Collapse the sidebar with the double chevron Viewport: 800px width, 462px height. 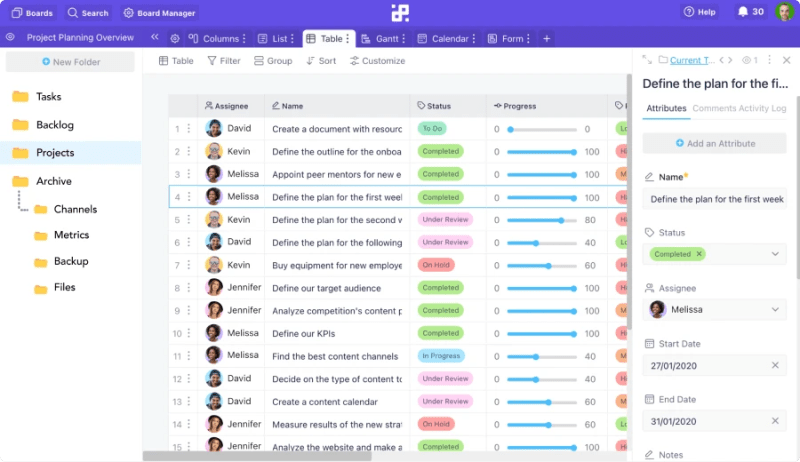coord(155,37)
